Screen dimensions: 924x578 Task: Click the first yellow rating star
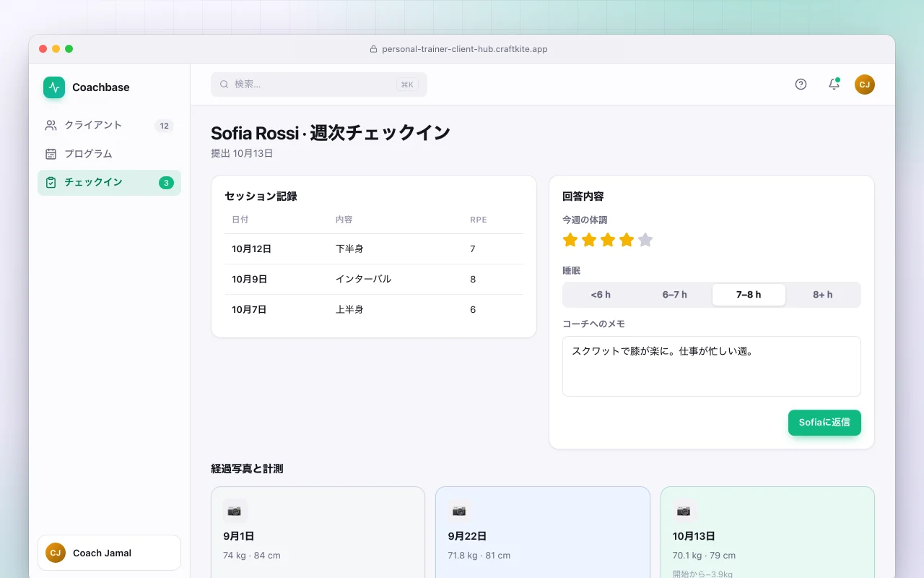pos(570,240)
